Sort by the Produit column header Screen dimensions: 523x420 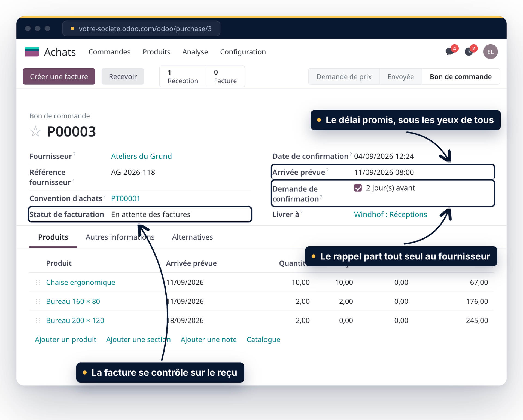(59, 263)
